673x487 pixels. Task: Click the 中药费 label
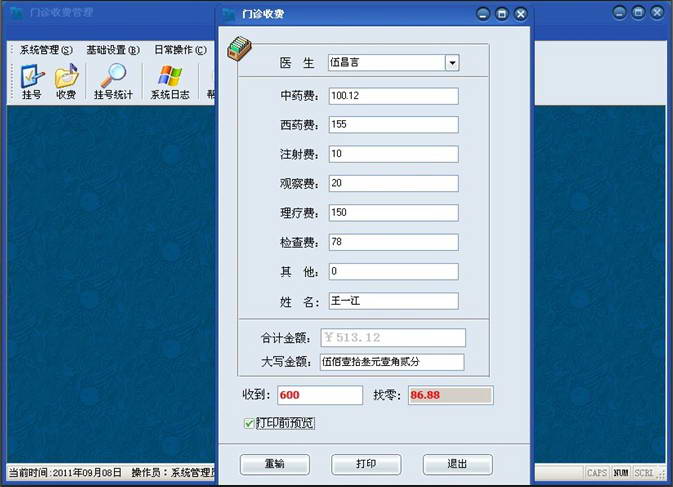coord(300,96)
